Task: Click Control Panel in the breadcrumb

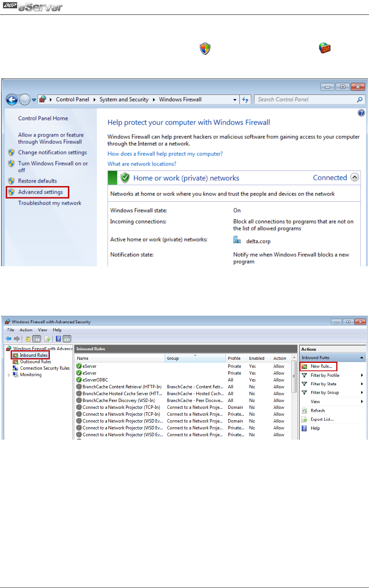Action: click(72, 100)
